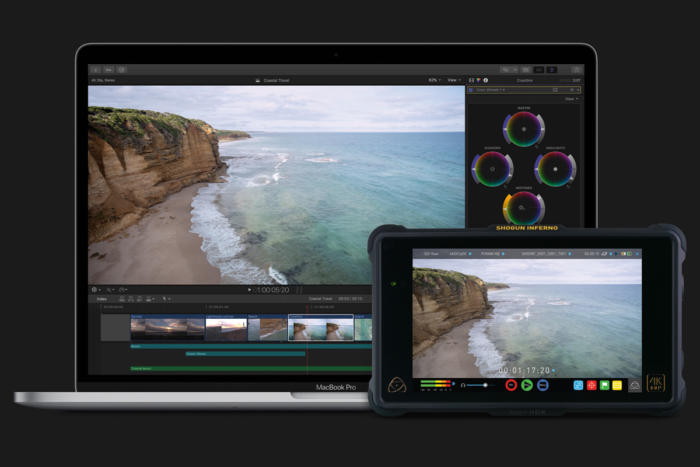The width and height of the screenshot is (700, 467).
Task: Select the second timeline clip with the bright sky
Action: (226, 328)
